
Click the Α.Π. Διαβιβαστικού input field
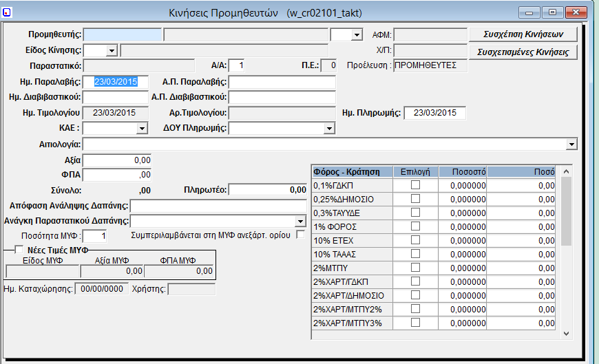[x=282, y=97]
